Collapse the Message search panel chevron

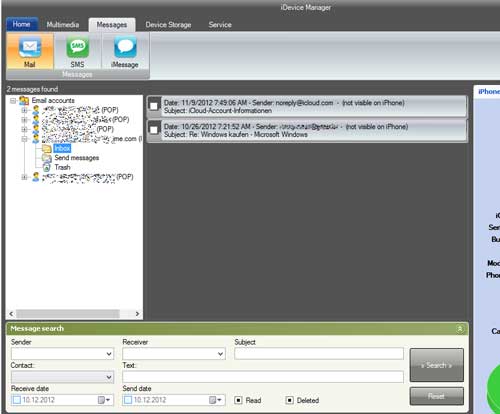tap(460, 329)
